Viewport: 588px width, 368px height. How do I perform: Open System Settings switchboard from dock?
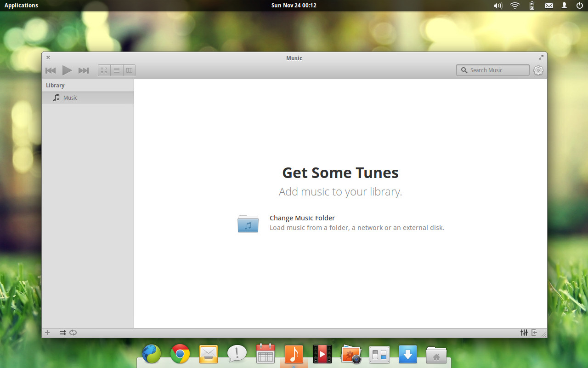point(379,355)
